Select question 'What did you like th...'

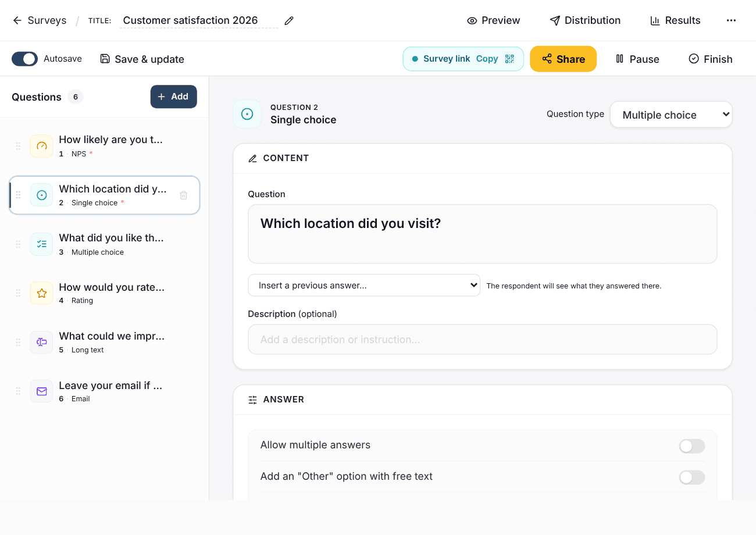pos(105,244)
